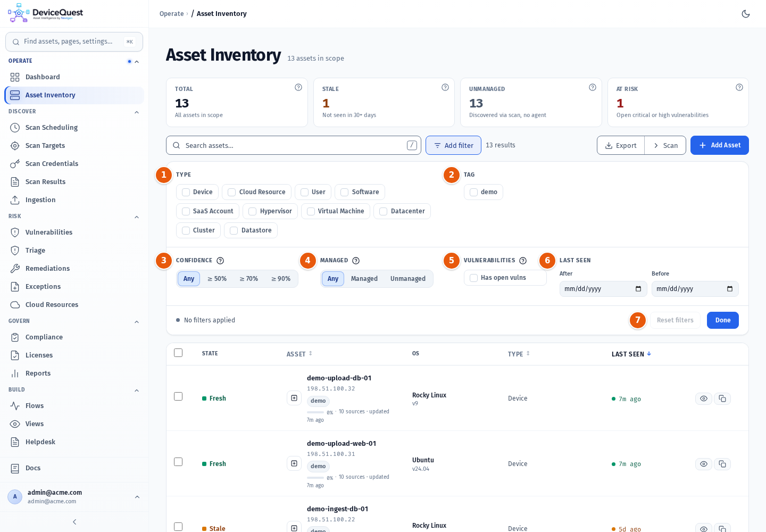
Task: Select all assets header checkbox
Action: (178, 353)
